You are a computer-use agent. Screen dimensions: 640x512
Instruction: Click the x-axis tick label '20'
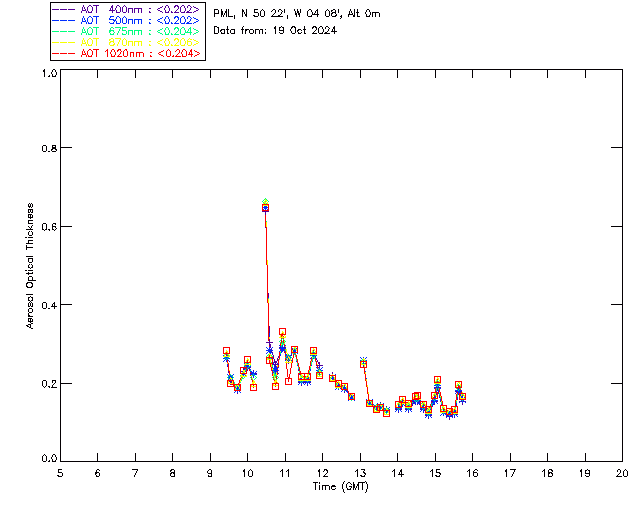pos(622,473)
